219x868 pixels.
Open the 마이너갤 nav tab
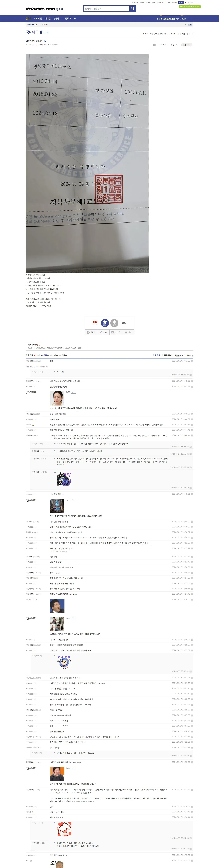coord(38,19)
